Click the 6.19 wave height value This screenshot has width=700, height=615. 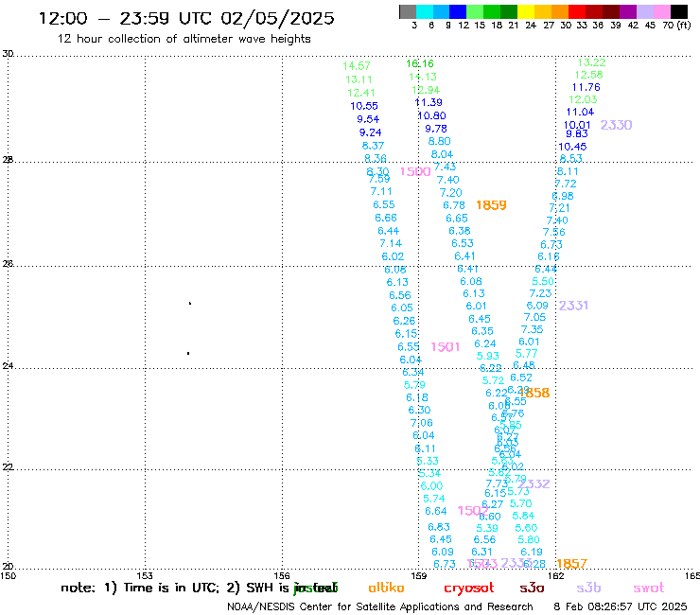point(532,552)
